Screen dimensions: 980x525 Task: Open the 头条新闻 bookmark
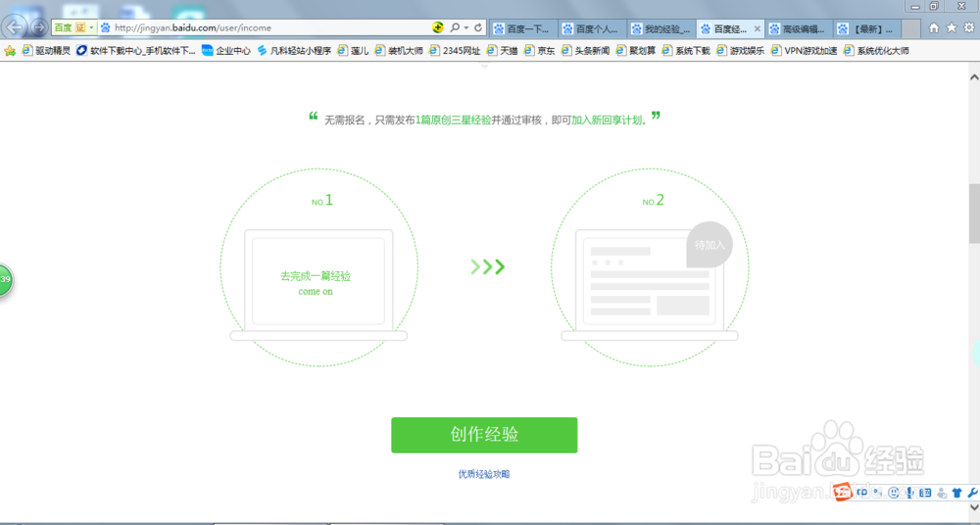pyautogui.click(x=585, y=51)
